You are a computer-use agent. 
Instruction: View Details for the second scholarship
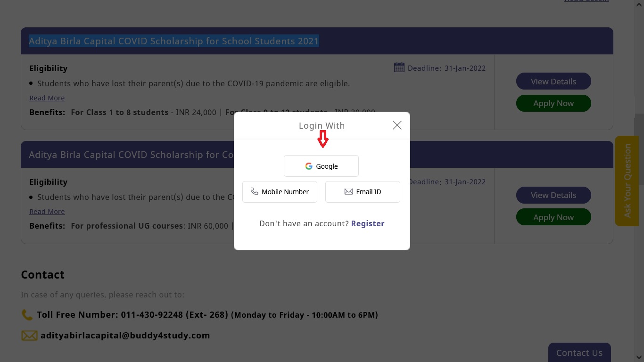point(553,195)
